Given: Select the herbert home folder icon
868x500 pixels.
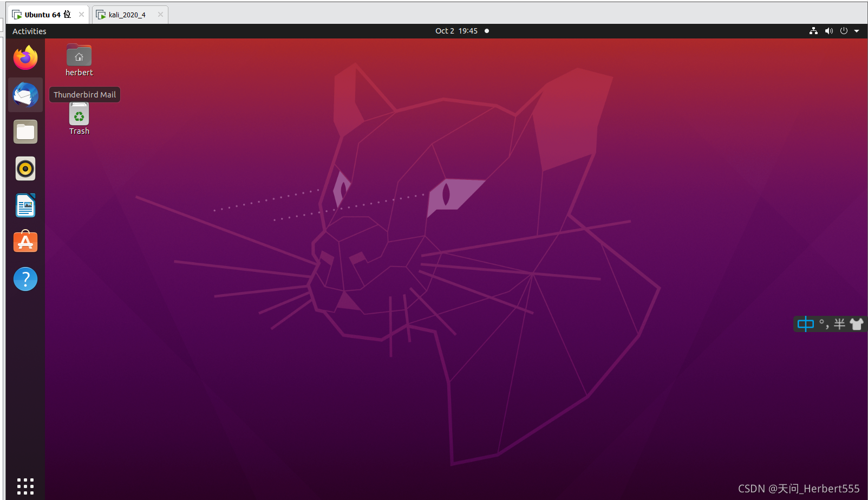Looking at the screenshot, I should 79,60.
